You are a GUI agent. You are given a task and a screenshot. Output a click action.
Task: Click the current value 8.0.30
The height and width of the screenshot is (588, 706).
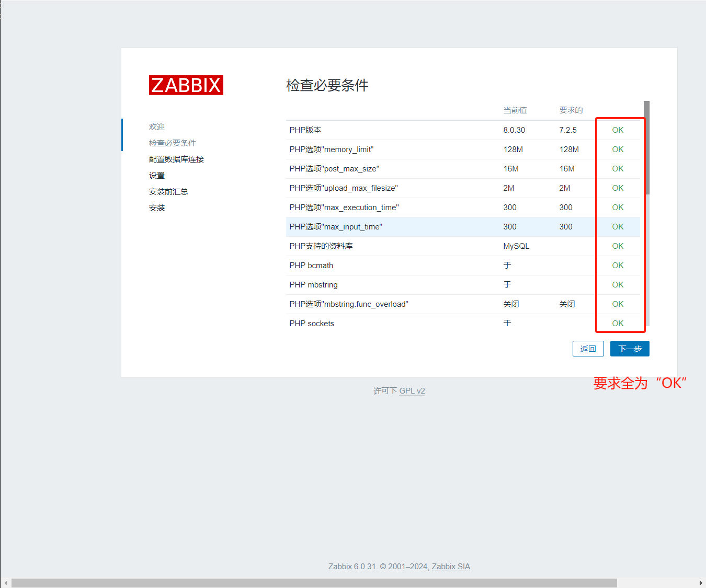(x=514, y=130)
